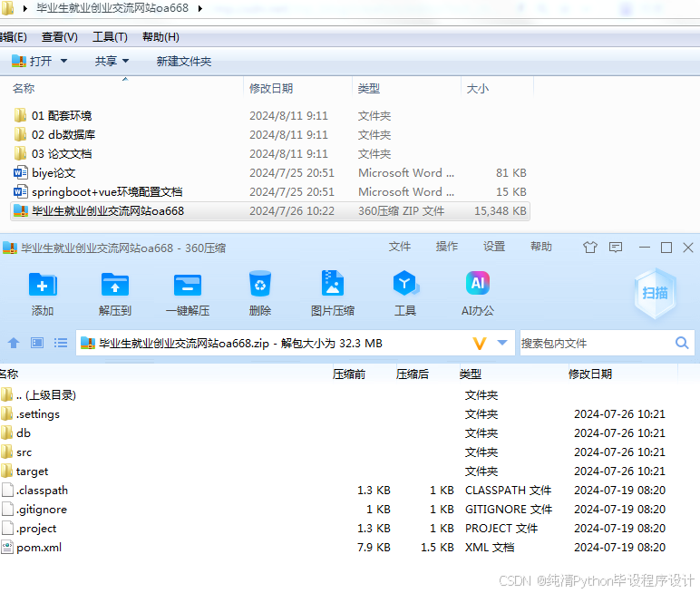Go up one level with the up arrow
The image size is (700, 593).
[x=14, y=343]
